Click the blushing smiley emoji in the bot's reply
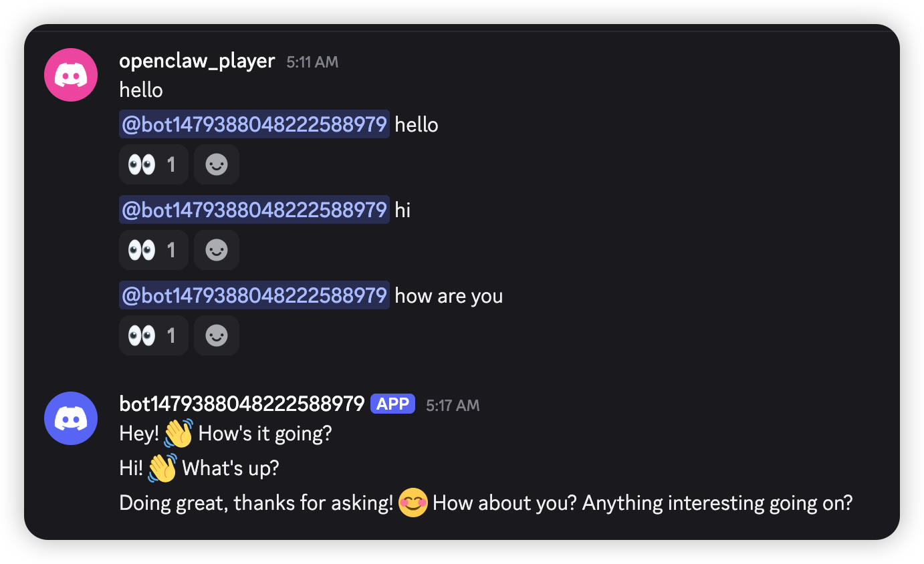 [413, 503]
